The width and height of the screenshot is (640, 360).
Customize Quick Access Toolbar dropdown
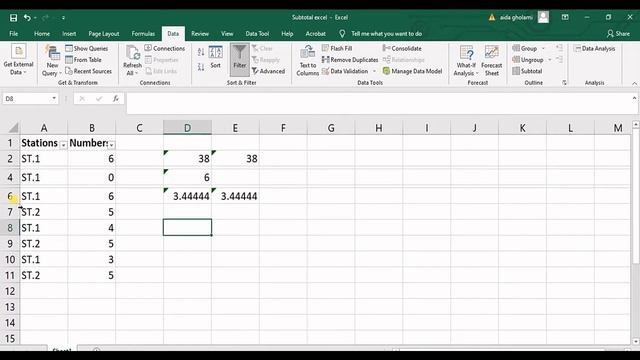point(63,18)
